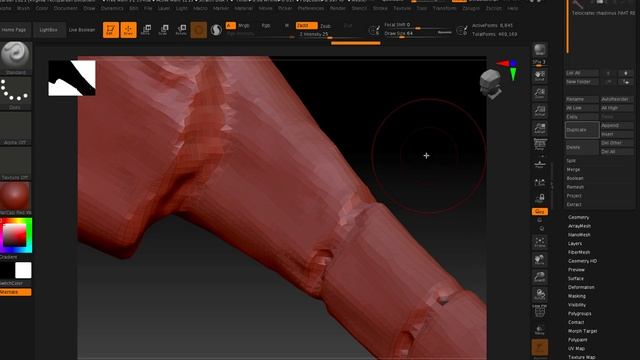Toggle the Transp transparency icon

point(540,330)
